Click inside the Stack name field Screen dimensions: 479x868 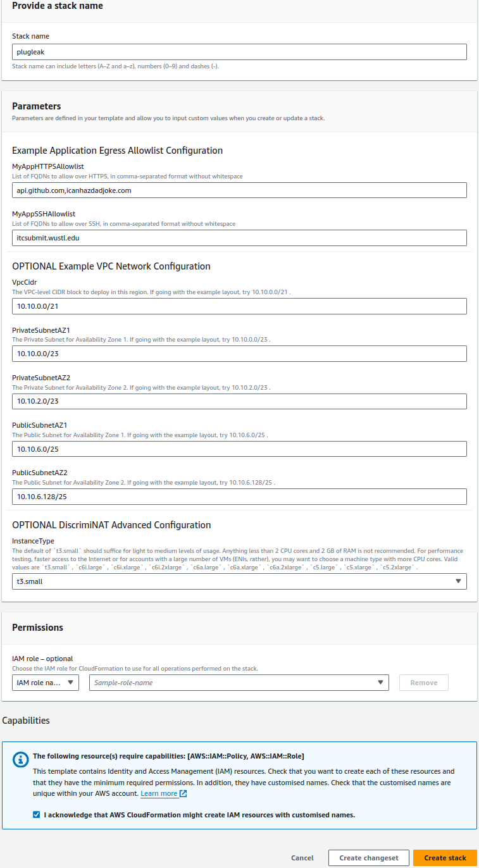click(239, 51)
